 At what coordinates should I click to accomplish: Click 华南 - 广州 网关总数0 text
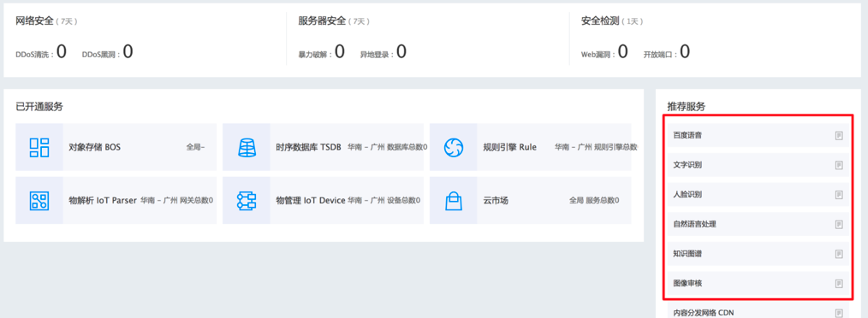[177, 201]
